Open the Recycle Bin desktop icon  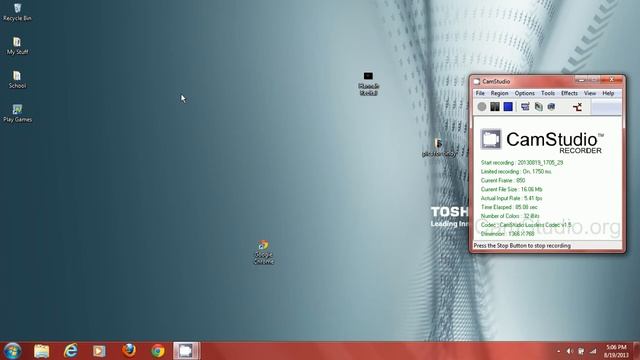pos(17,12)
